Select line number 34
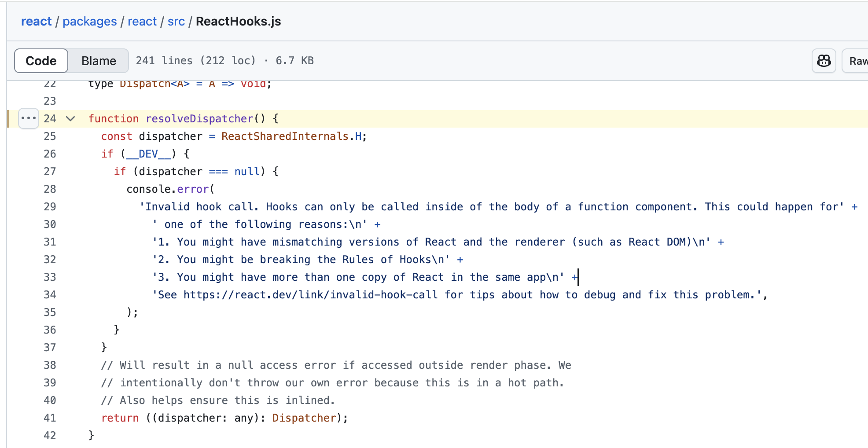Image resolution: width=868 pixels, height=448 pixels. point(50,295)
